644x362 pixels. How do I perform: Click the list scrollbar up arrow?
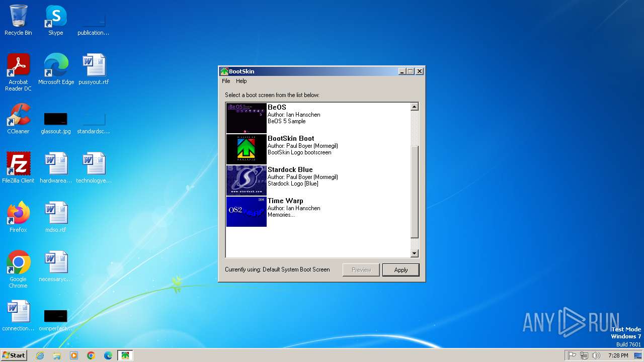point(415,107)
